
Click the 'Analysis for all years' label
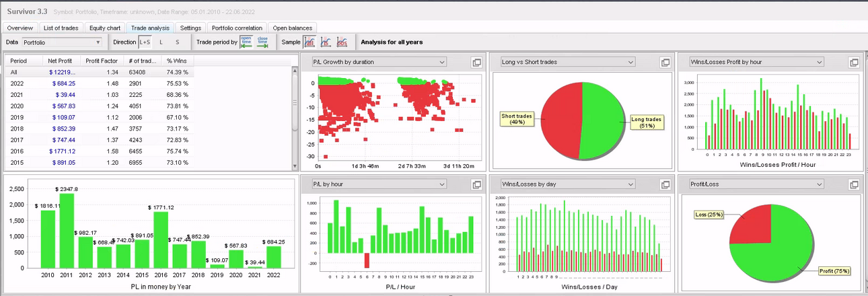point(392,42)
